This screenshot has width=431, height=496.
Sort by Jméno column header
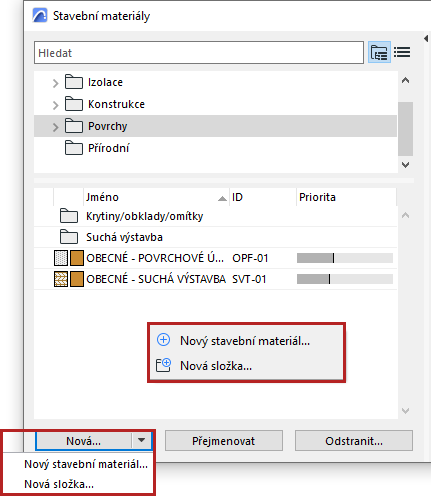156,197
